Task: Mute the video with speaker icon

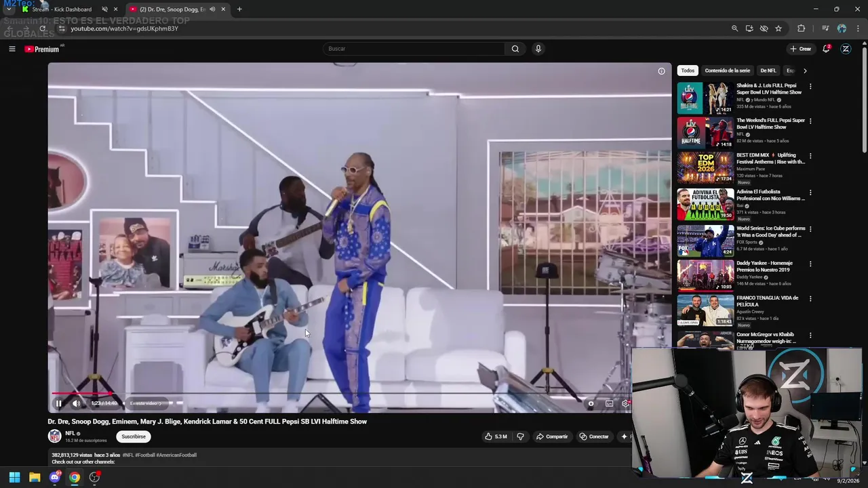Action: 76,403
